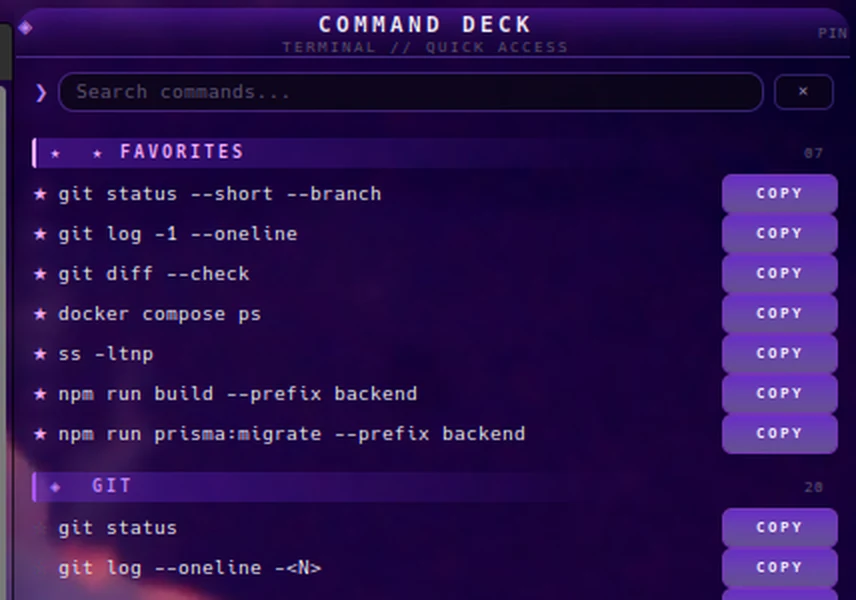Copy the git log -1 --oneline command
The height and width of the screenshot is (600, 856).
pyautogui.click(x=779, y=233)
